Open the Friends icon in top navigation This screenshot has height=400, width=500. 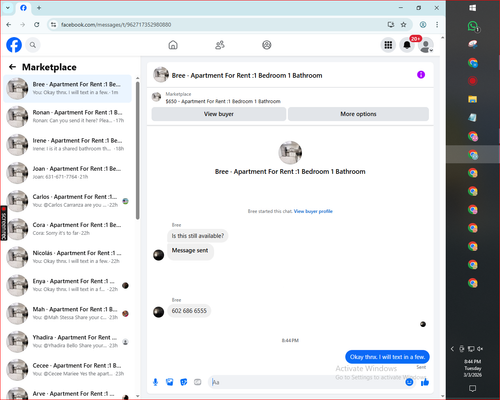click(x=220, y=45)
